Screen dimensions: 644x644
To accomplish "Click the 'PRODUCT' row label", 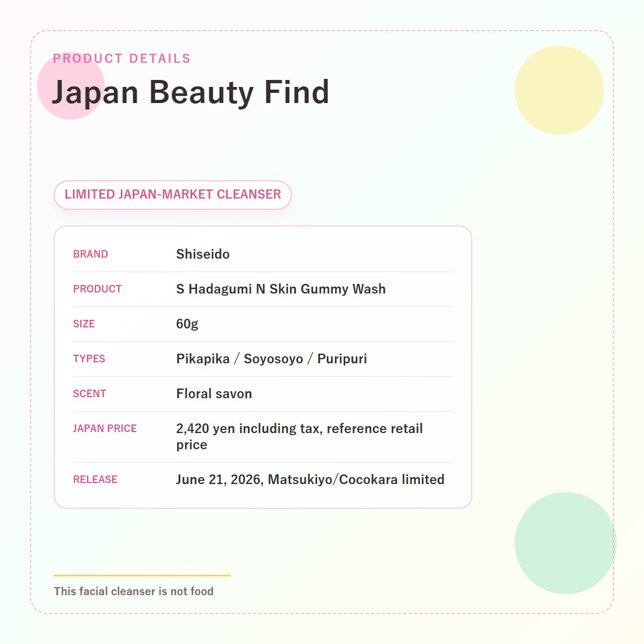I will pyautogui.click(x=97, y=289).
